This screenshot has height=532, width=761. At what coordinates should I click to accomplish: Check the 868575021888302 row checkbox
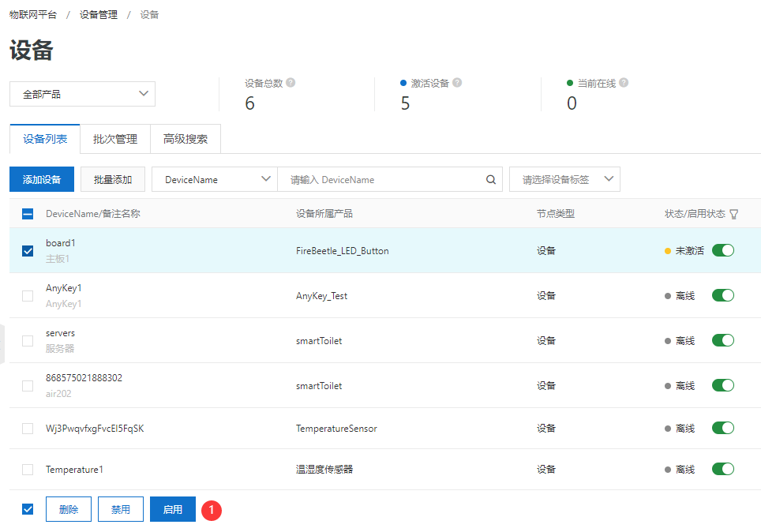28,386
